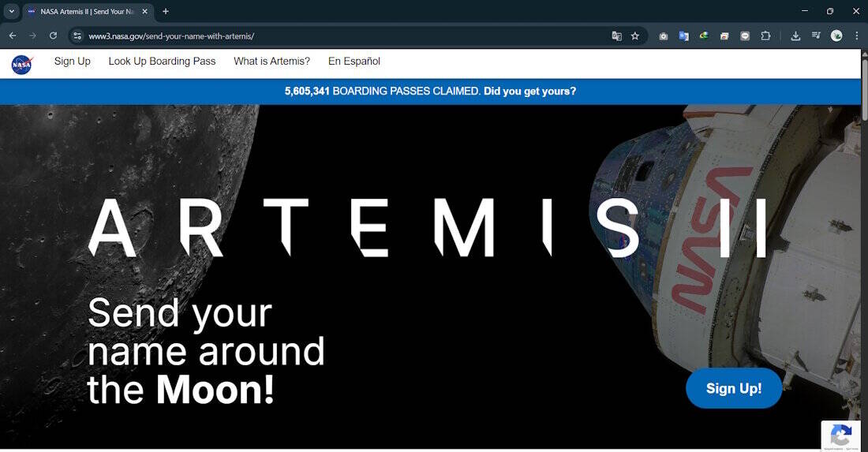Open the translate page icon in the address bar
868x452 pixels.
617,36
